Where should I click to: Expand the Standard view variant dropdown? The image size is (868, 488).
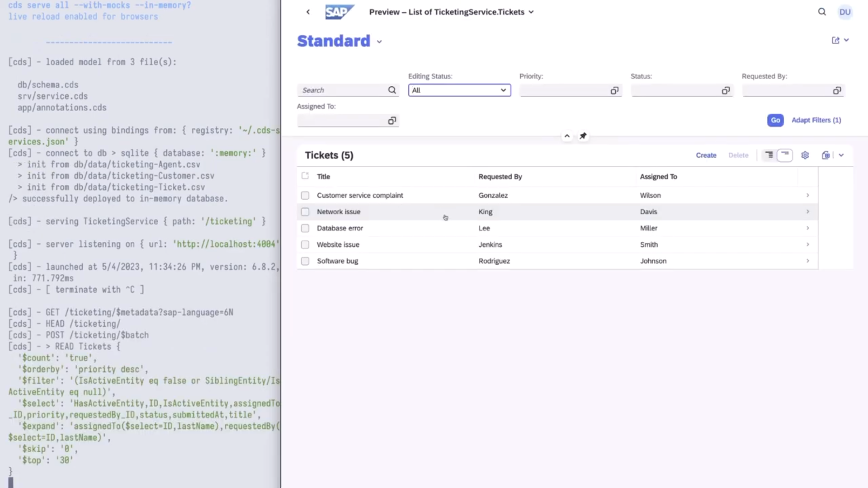[379, 42]
